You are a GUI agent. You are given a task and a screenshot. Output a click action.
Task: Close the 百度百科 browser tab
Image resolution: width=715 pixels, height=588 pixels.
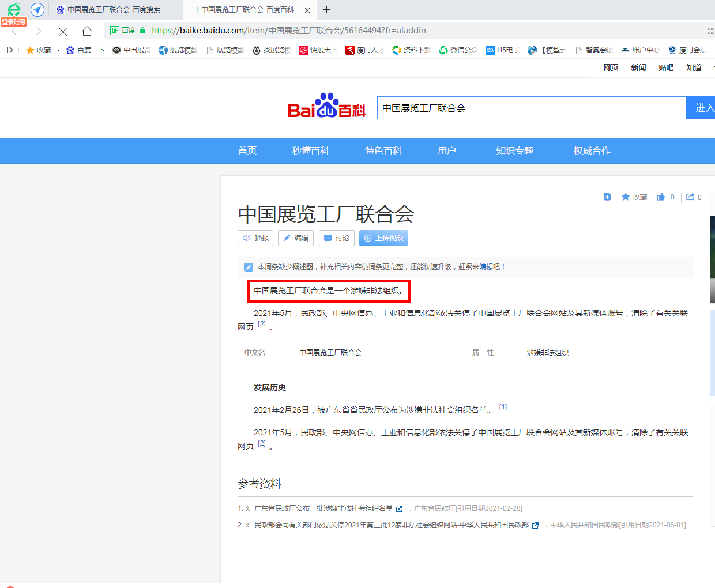click(x=307, y=10)
